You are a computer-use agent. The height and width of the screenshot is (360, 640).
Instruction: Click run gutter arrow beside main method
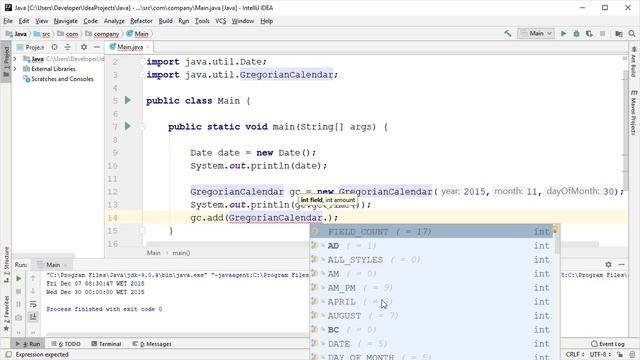point(128,126)
